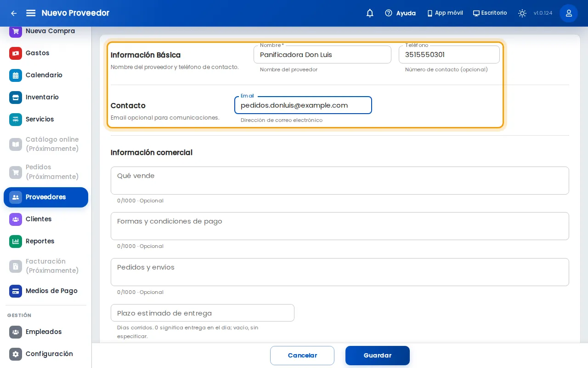
Task: Click the Calendario calendar icon
Action: pyautogui.click(x=16, y=75)
